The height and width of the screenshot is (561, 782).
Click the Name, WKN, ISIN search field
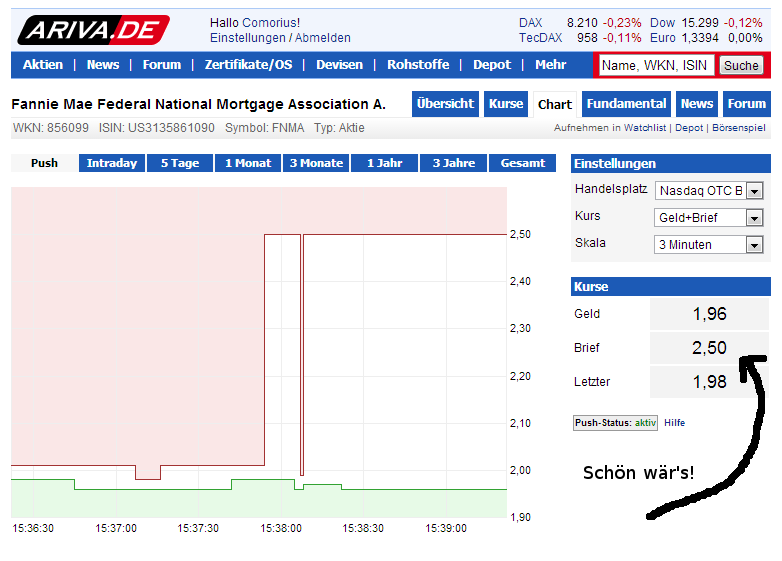click(x=656, y=65)
